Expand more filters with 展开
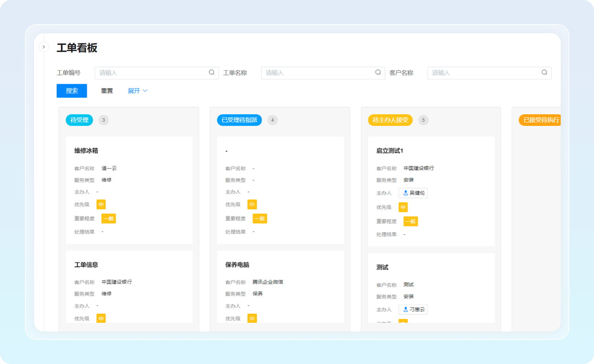This screenshot has width=594, height=364. pos(137,91)
